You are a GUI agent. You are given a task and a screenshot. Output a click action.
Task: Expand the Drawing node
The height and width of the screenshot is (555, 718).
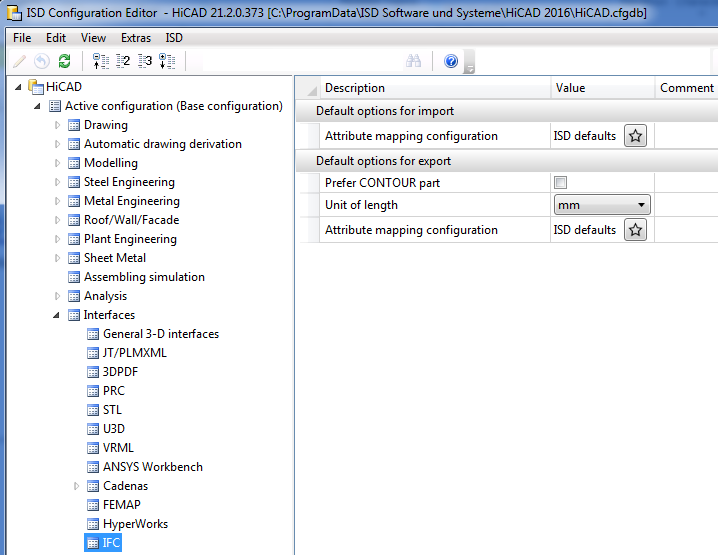pyautogui.click(x=57, y=125)
